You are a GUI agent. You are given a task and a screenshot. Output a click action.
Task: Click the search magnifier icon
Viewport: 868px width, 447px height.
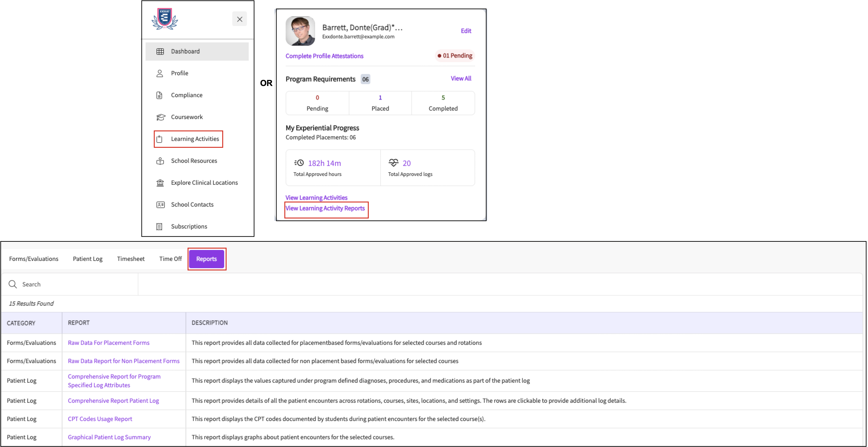[x=13, y=284]
